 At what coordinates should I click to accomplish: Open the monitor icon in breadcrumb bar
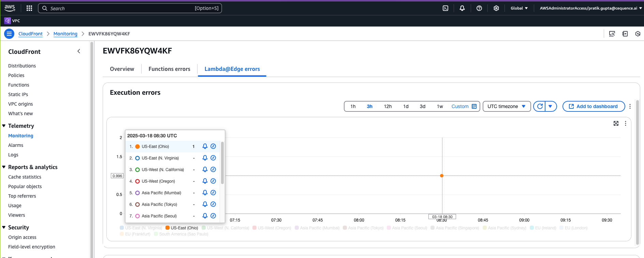(612, 34)
